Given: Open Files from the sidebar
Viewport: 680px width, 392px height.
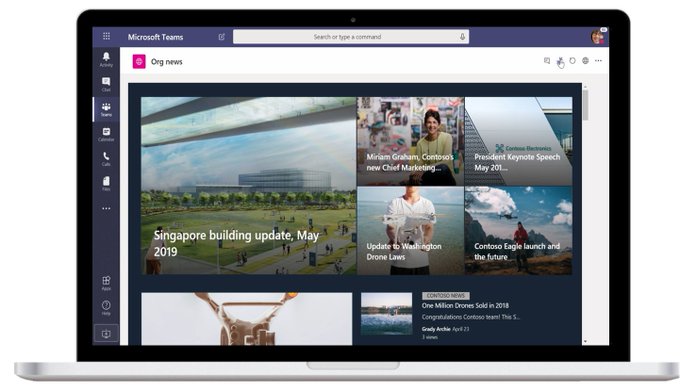Looking at the screenshot, I should [x=106, y=183].
